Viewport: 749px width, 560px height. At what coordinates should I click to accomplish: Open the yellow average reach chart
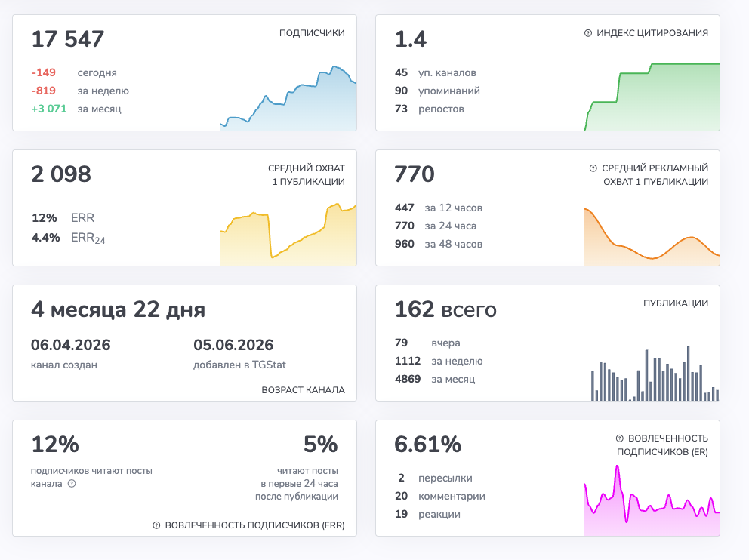coord(288,234)
